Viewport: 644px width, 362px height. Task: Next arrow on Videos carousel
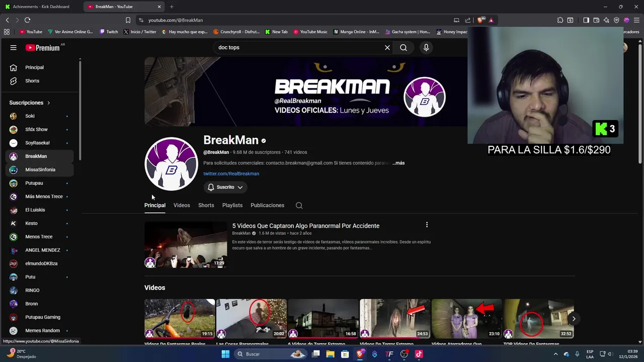[574, 319]
